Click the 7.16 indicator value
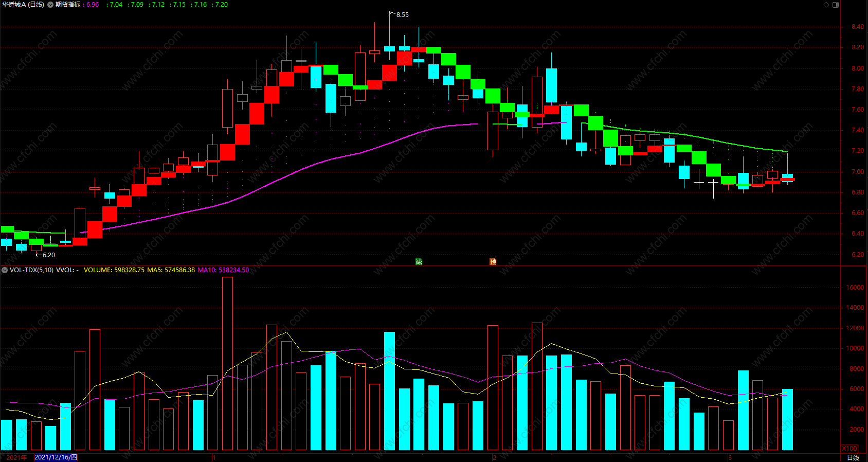The height and width of the screenshot is (462, 868). point(201,5)
